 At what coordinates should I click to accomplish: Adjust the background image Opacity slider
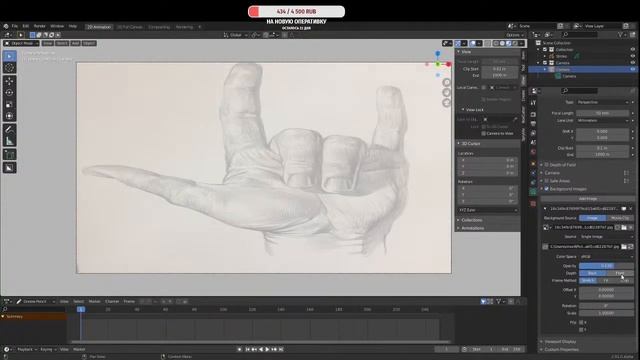pyautogui.click(x=606, y=266)
